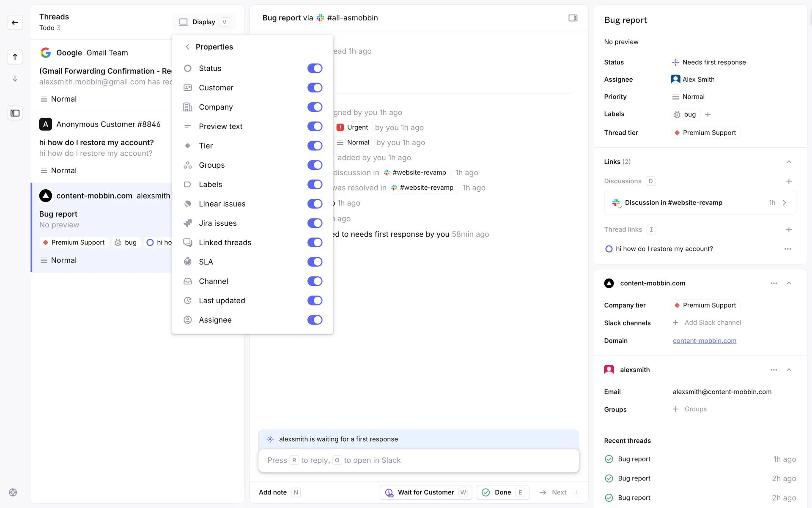This screenshot has height=508, width=812.
Task: Click the Wait for Customer button
Action: (425, 492)
